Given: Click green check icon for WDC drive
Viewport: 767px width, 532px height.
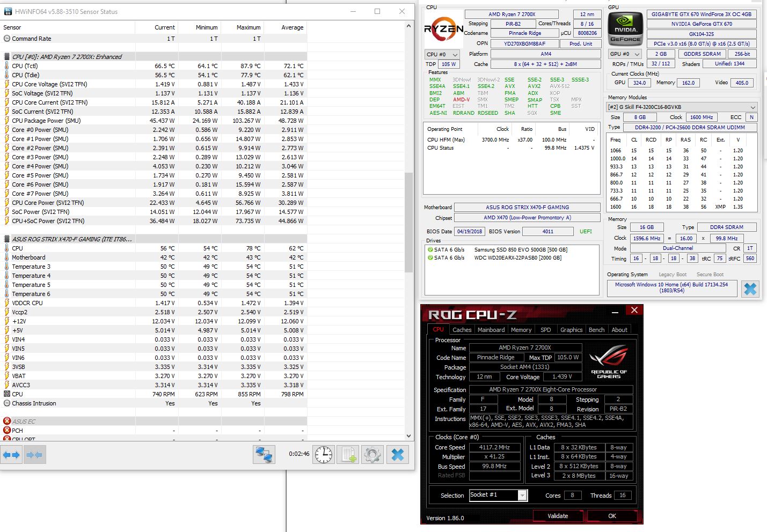Looking at the screenshot, I should (x=430, y=258).
